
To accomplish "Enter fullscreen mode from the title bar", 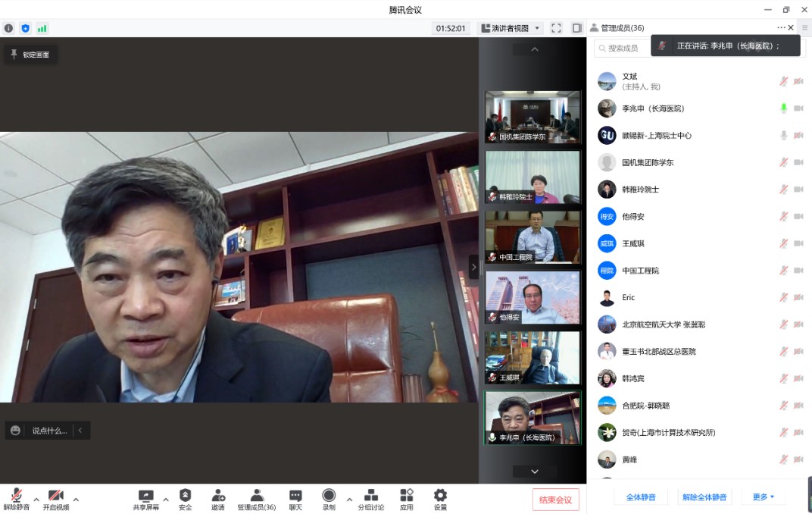I will (556, 27).
